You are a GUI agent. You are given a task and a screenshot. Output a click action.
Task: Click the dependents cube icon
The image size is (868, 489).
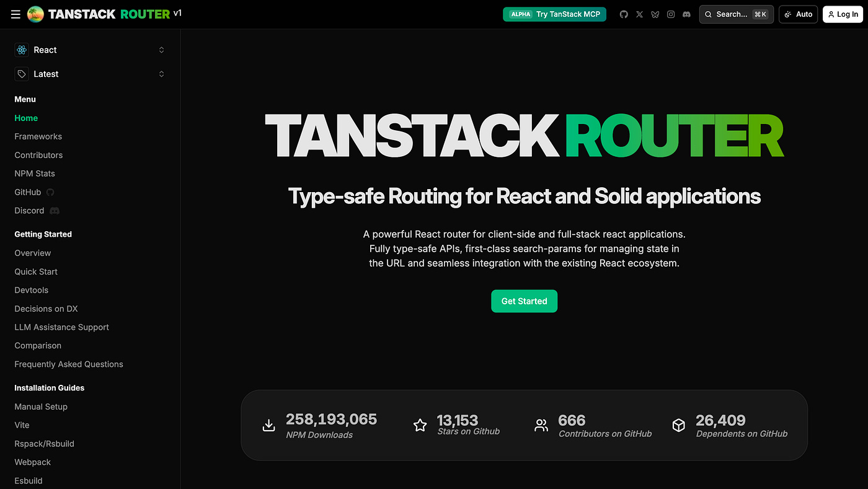pos(679,425)
